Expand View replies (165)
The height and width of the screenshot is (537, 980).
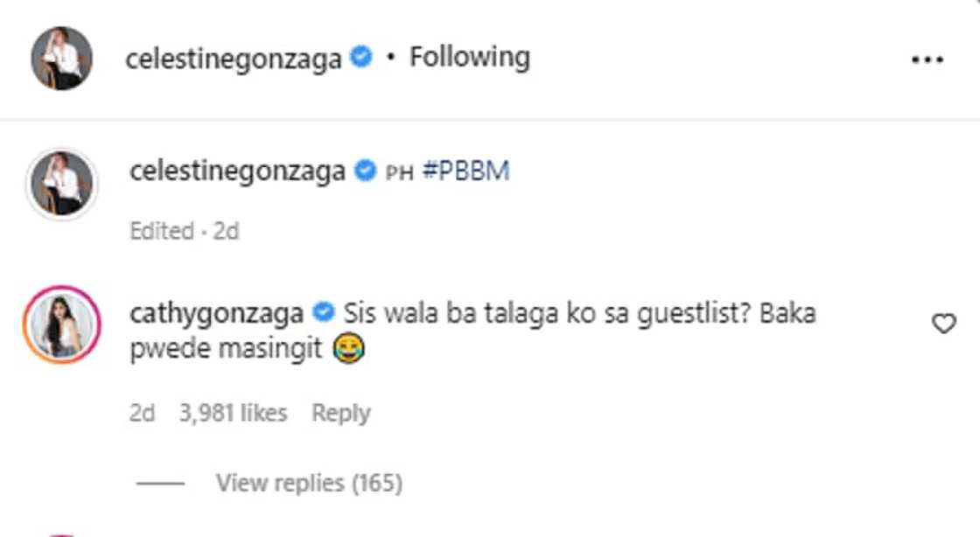(309, 482)
